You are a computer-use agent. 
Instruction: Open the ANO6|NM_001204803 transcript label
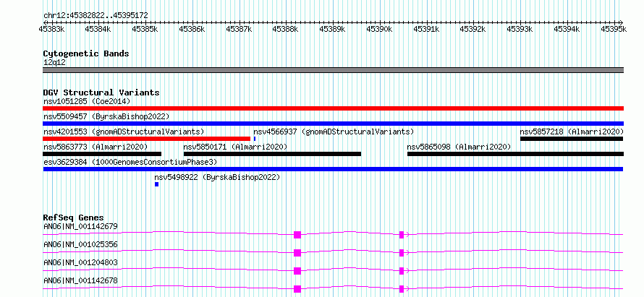click(80, 262)
